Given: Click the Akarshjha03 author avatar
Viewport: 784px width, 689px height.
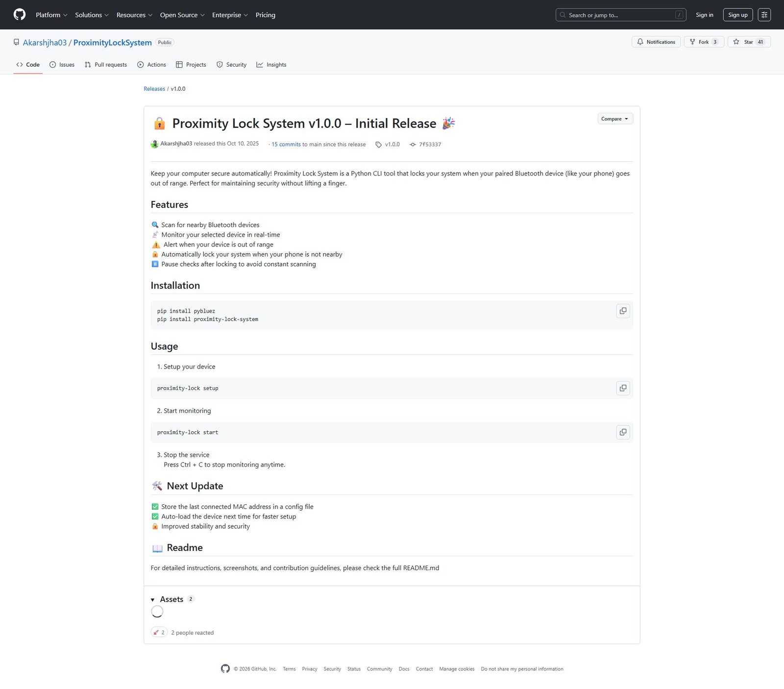Looking at the screenshot, I should 154,144.
